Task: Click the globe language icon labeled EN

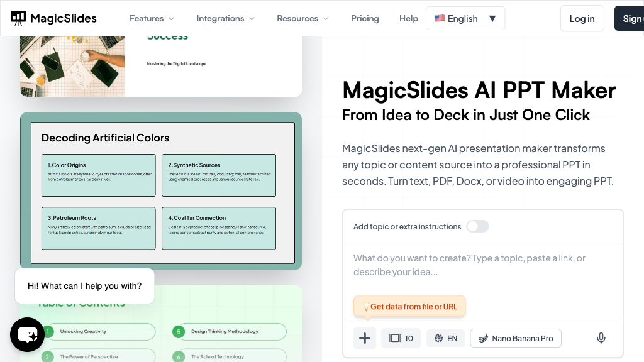Action: (439, 338)
